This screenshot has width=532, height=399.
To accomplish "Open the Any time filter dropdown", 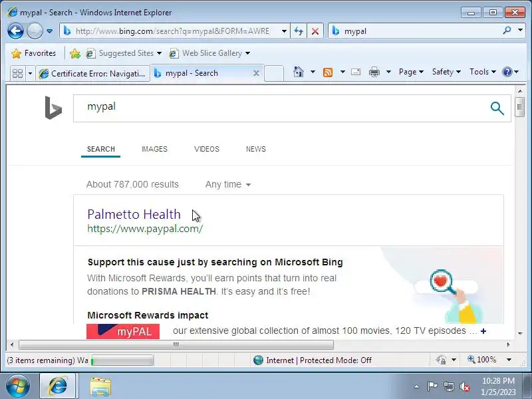I will tap(228, 185).
